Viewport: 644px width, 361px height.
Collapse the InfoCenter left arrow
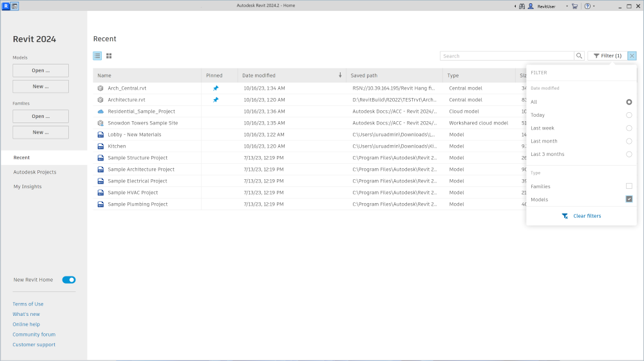pyautogui.click(x=515, y=6)
